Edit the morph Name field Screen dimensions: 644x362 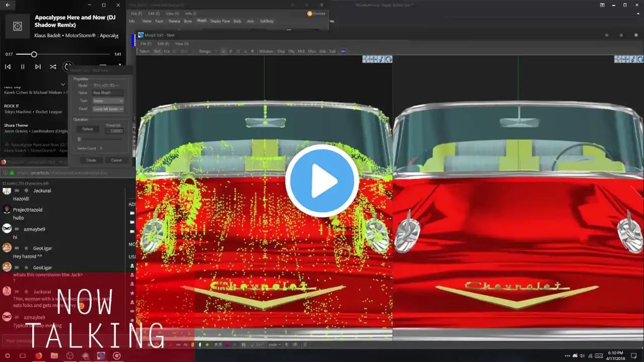[108, 93]
